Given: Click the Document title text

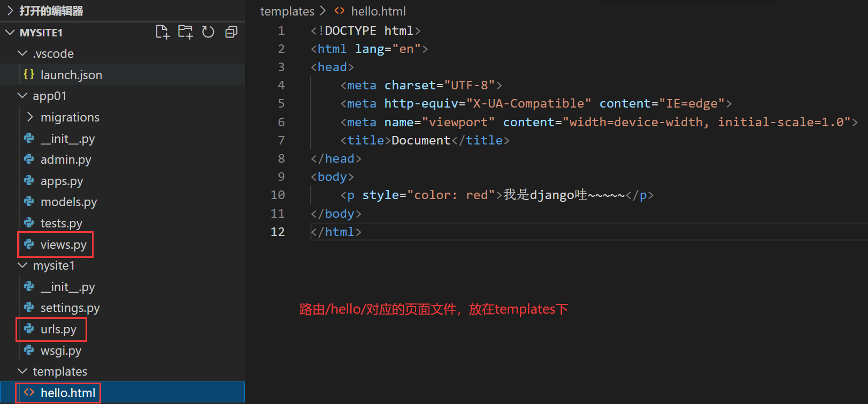Looking at the screenshot, I should [421, 140].
